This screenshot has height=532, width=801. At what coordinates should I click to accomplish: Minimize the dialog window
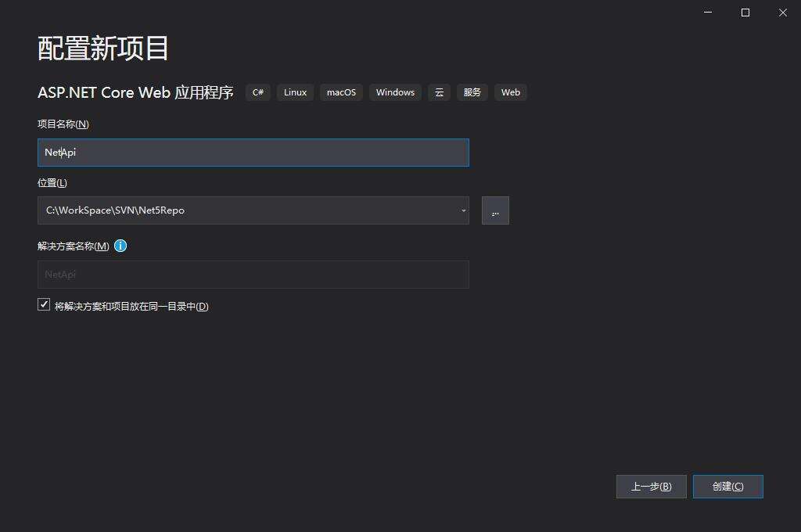(x=708, y=13)
